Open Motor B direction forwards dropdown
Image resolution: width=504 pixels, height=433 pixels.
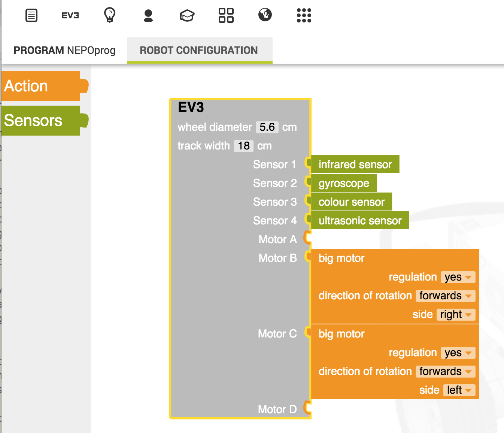pyautogui.click(x=446, y=296)
